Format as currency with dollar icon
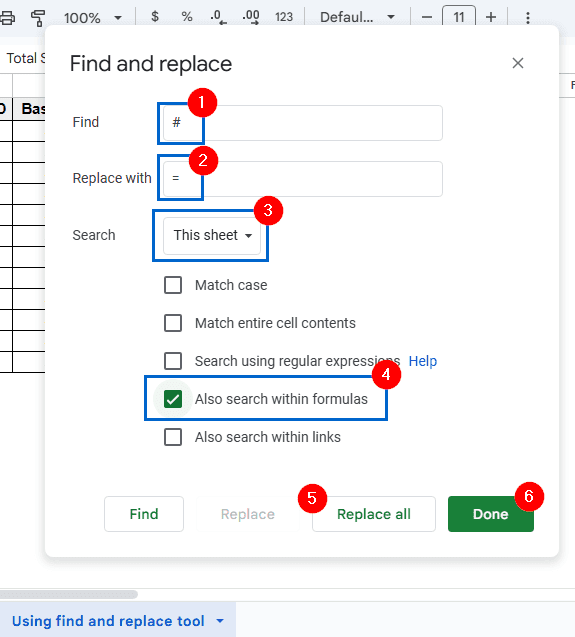Image resolution: width=575 pixels, height=637 pixels. pyautogui.click(x=155, y=17)
